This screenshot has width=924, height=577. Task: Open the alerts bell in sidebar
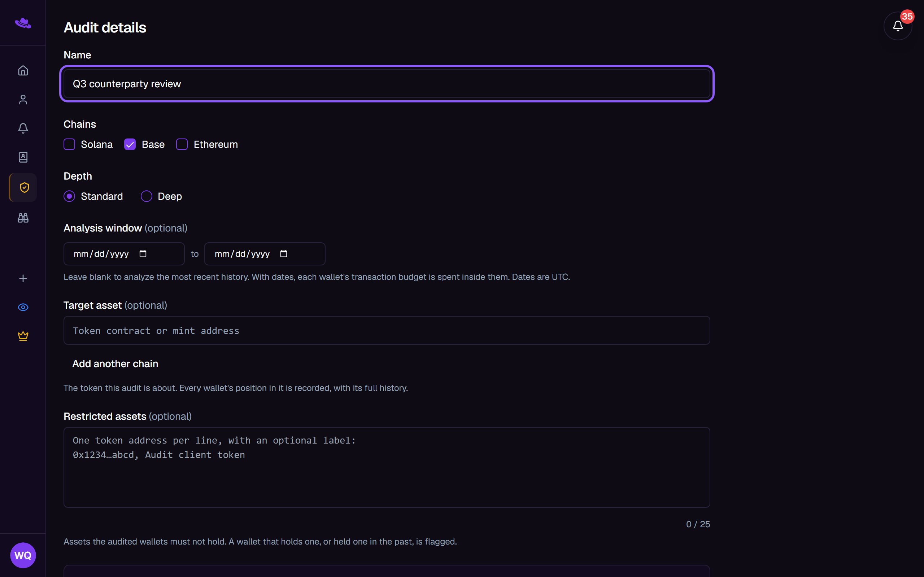tap(23, 128)
